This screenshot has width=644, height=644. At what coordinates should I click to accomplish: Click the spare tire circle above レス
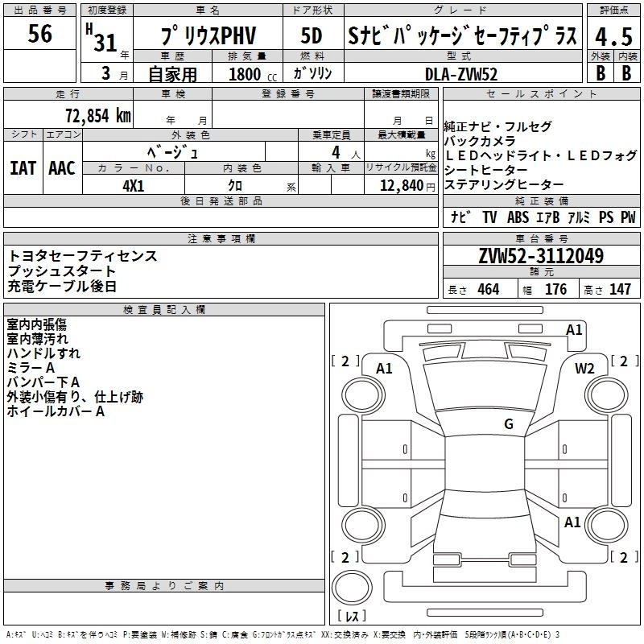[352, 588]
